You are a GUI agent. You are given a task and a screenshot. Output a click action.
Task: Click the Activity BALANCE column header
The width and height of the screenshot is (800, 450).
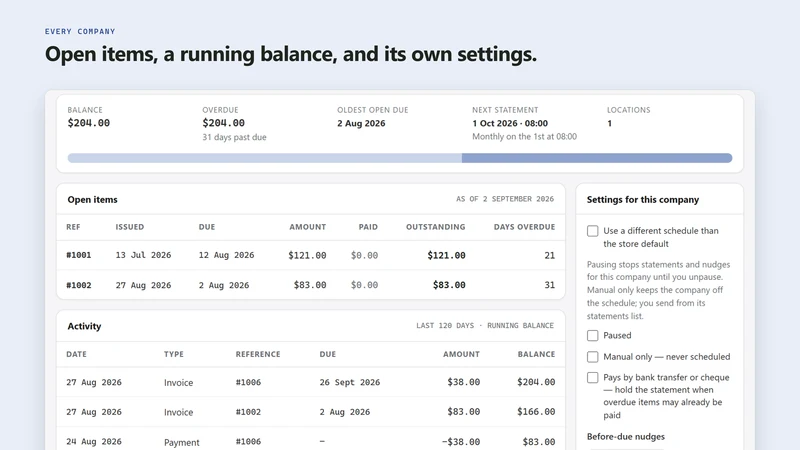(x=536, y=354)
